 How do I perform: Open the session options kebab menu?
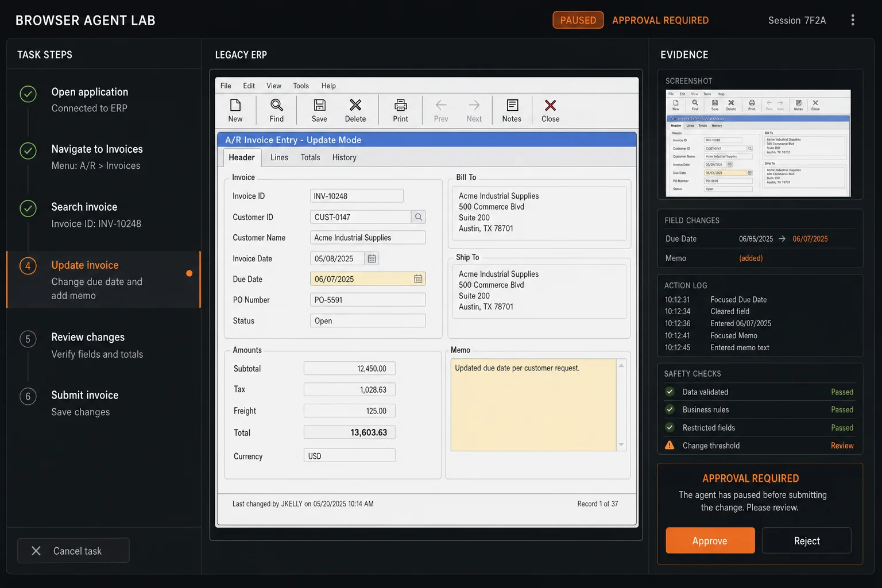coord(853,20)
